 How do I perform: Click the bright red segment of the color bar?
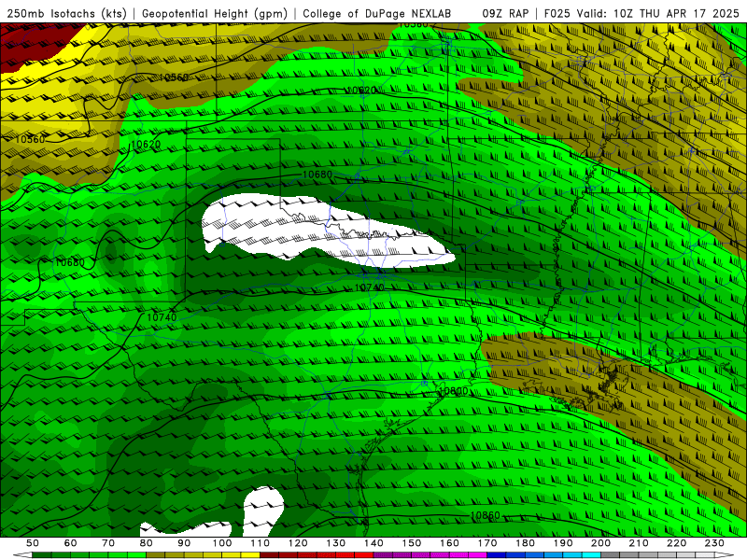(364, 555)
